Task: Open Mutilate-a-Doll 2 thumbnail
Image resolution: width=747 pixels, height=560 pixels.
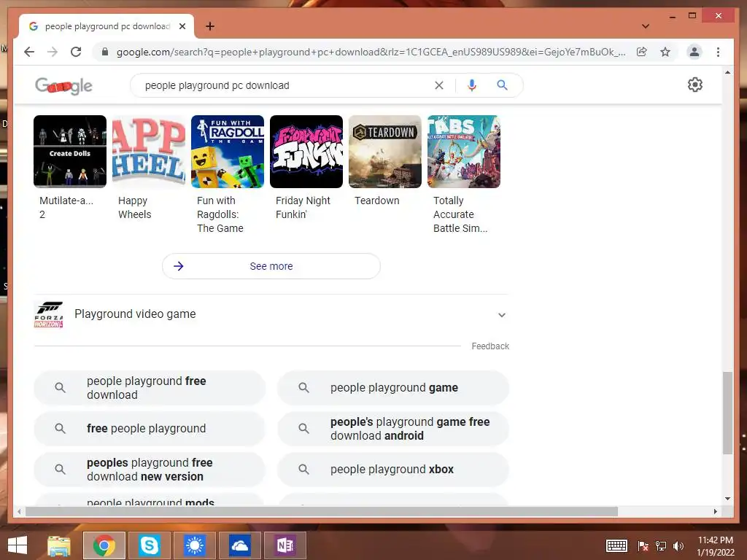Action: coord(70,152)
